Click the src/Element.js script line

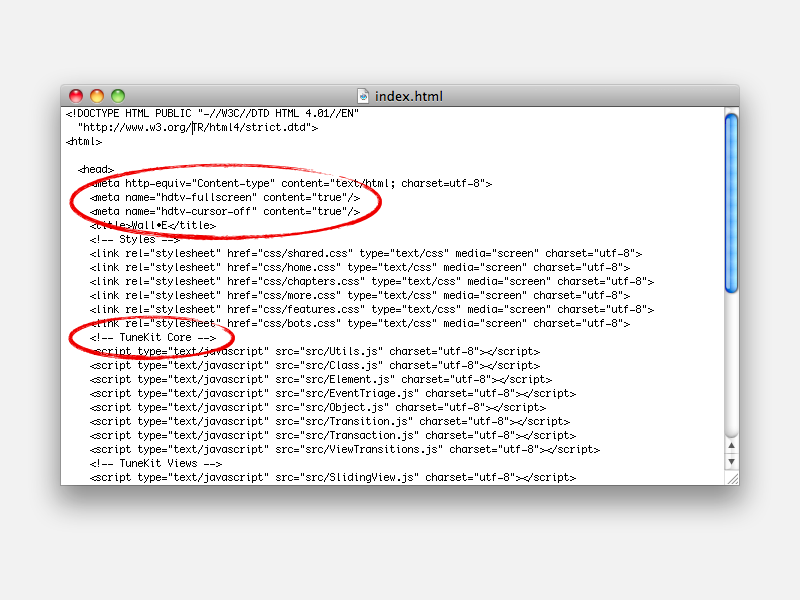pos(321,380)
